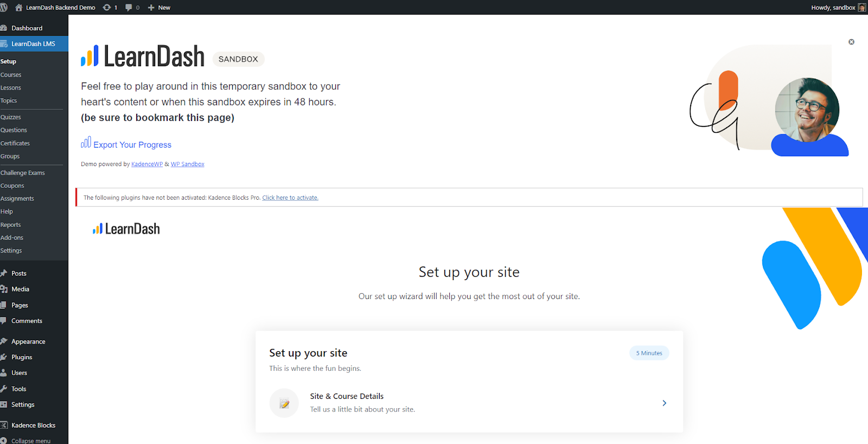
Task: Open Quizzes in the sidebar
Action: (10, 117)
